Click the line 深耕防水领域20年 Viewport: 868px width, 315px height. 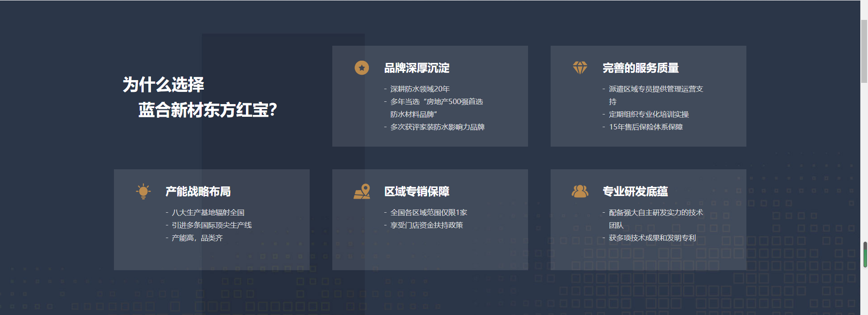[420, 89]
